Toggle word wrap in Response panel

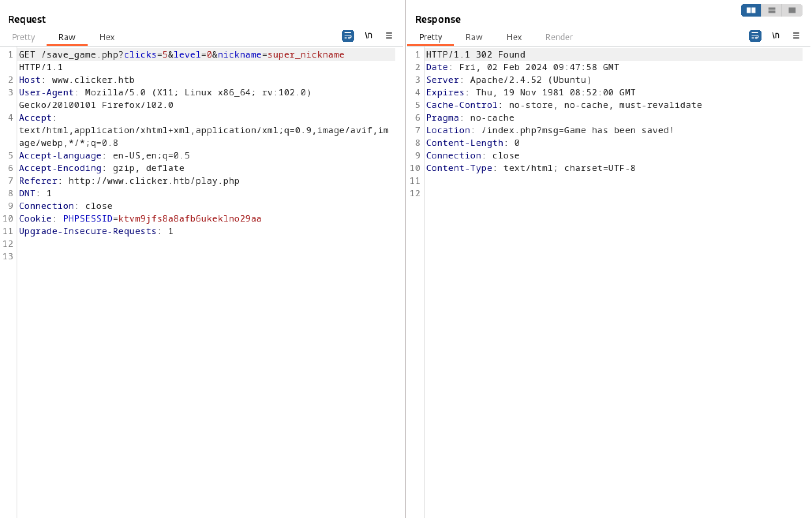755,36
